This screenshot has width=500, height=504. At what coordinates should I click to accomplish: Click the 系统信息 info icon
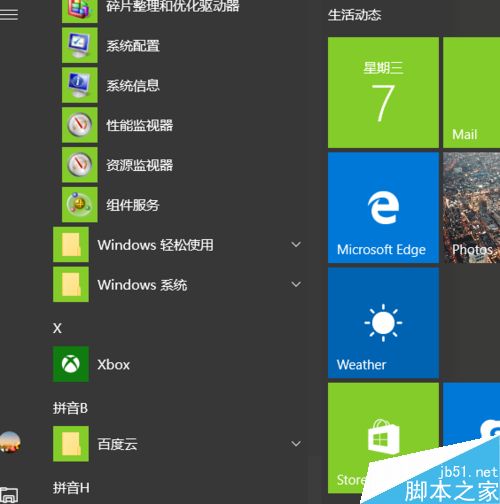click(x=80, y=85)
